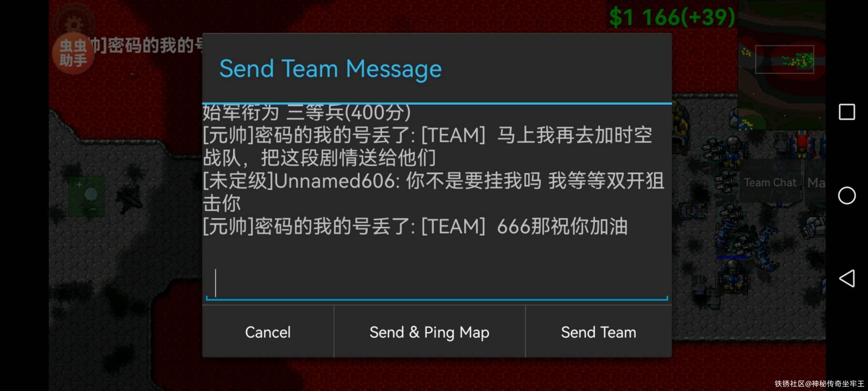868x391 pixels.
Task: Select the red turret unit near minimap
Action: point(802,143)
